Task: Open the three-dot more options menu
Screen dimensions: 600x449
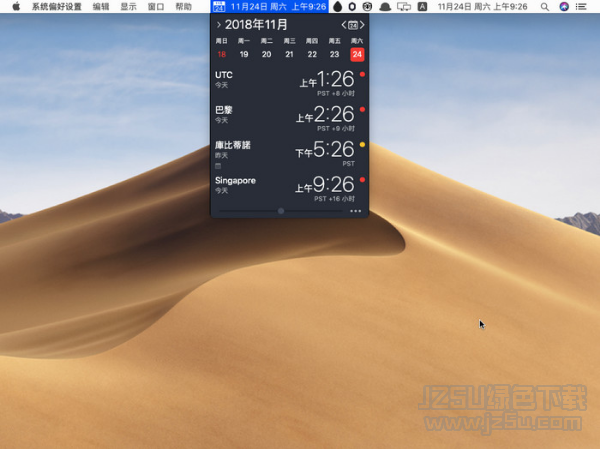Action: tap(355, 211)
